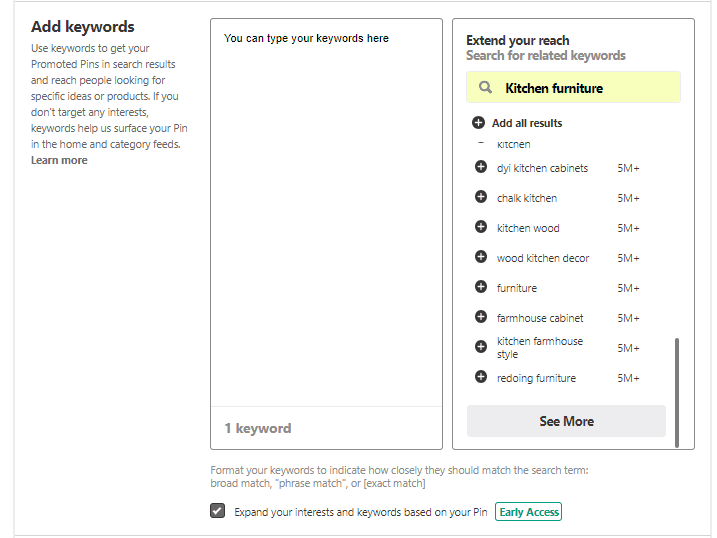Add 'redoing furniture' via plus icon
Image resolution: width=717 pixels, height=538 pixels.
(x=481, y=377)
